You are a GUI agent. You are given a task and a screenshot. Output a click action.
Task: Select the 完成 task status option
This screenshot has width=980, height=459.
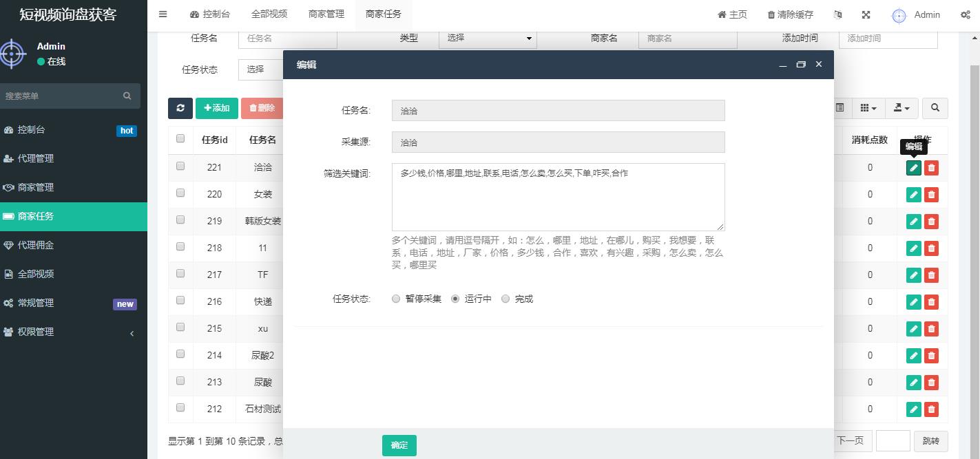(x=505, y=299)
